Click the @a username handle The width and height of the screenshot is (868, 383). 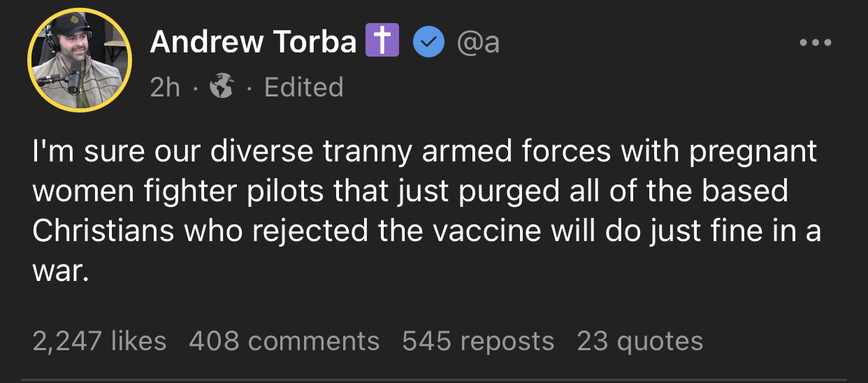pos(478,43)
